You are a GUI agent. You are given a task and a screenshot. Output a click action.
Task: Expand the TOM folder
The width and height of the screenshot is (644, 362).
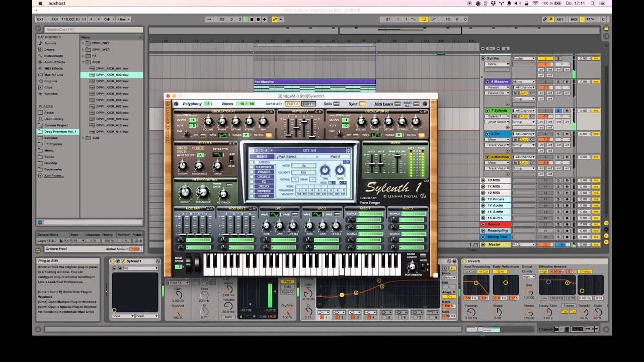(x=83, y=138)
